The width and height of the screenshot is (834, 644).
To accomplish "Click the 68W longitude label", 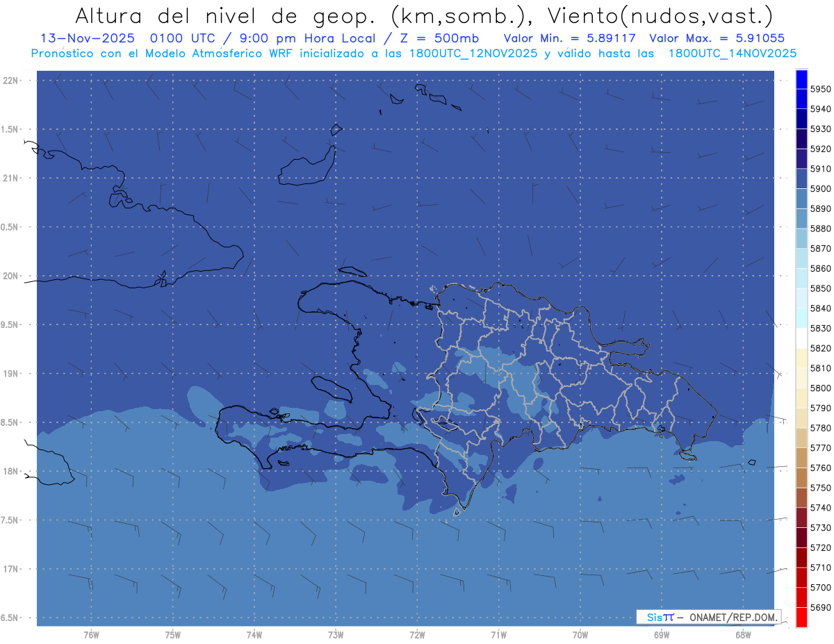I will tap(743, 634).
